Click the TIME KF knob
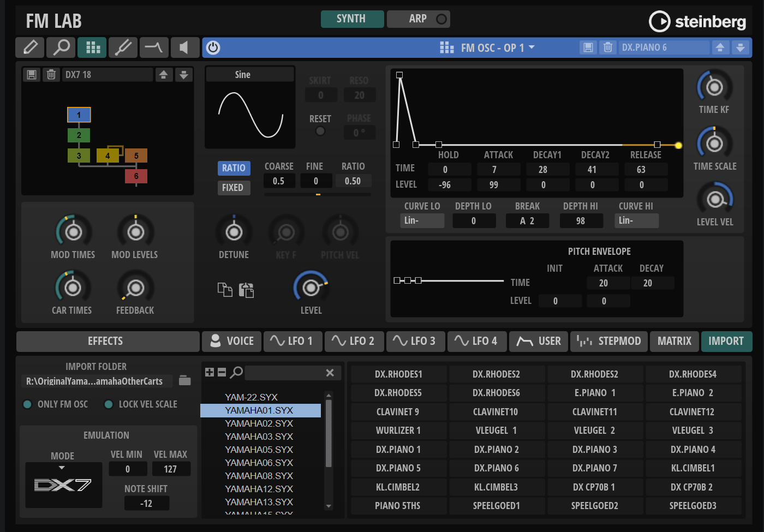Screen dimensions: 764x532 point(714,87)
